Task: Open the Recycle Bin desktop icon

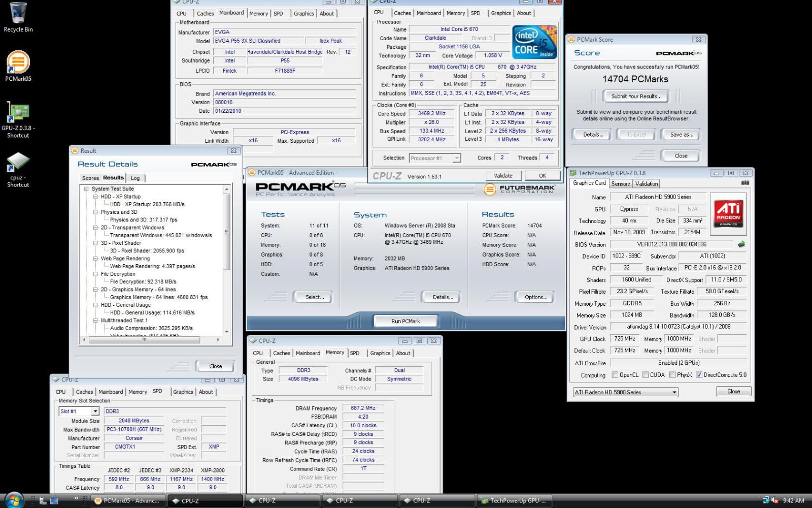Action: 18,17
